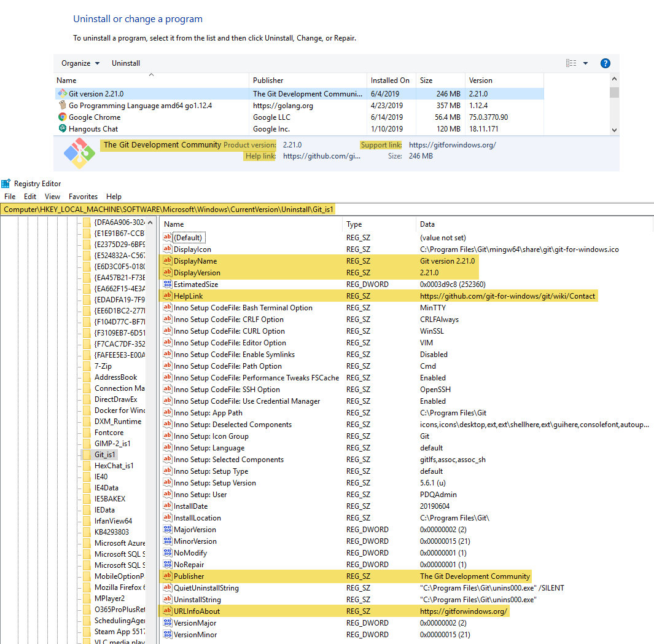Click the Git_is1 folder icon in tree
The image size is (654, 644).
coord(87,455)
